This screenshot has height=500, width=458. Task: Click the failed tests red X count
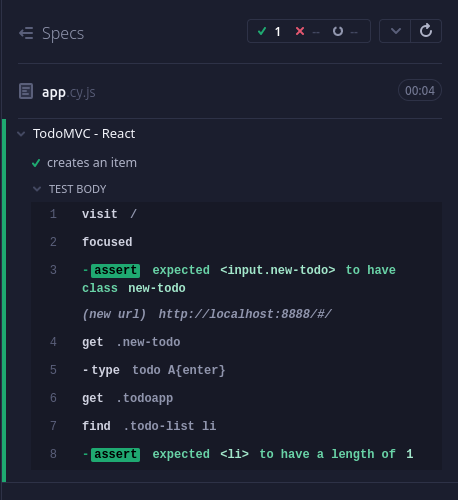coord(307,32)
